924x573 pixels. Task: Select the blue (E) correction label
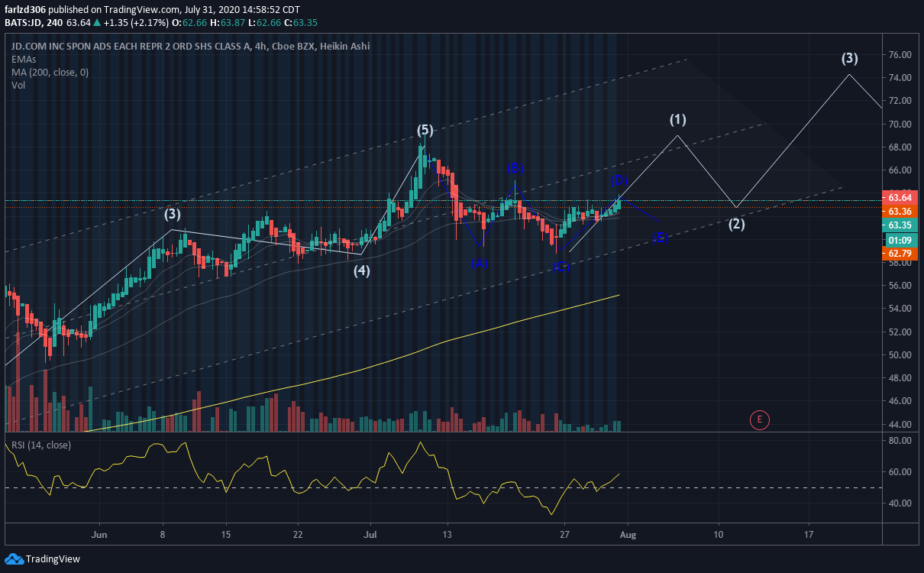(661, 238)
